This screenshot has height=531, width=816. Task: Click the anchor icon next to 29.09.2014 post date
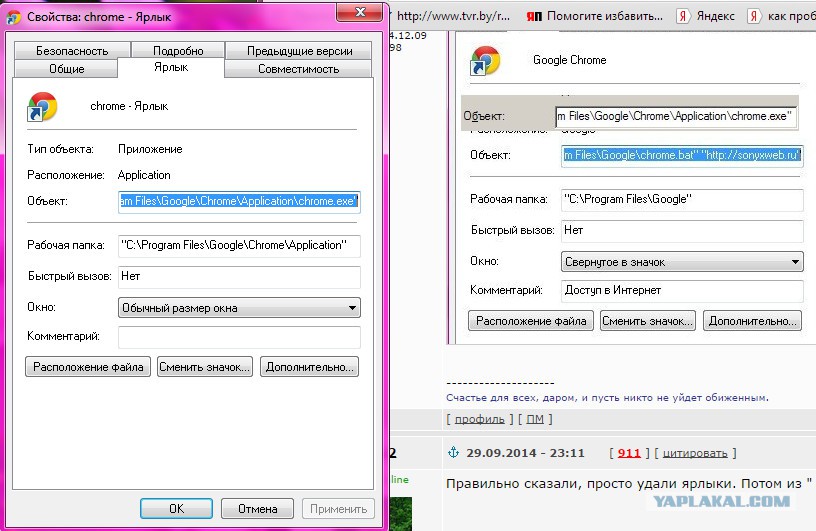tap(453, 452)
